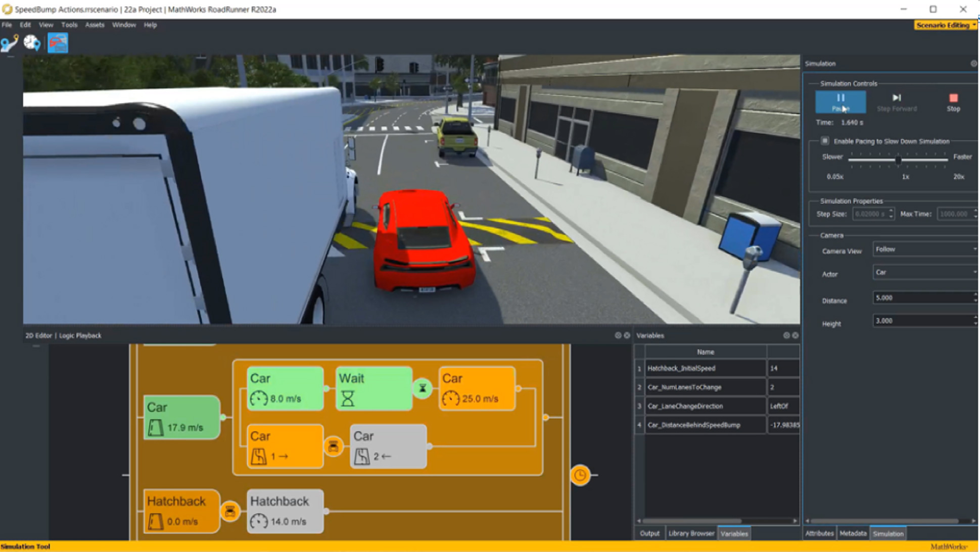Select the scenario editing car toolbar icon
The width and height of the screenshot is (980, 552).
point(58,43)
